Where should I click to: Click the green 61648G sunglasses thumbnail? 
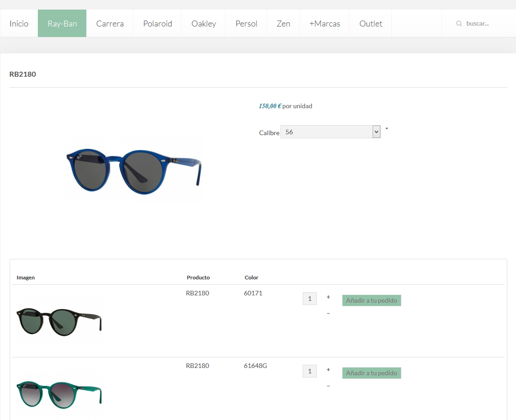59,394
